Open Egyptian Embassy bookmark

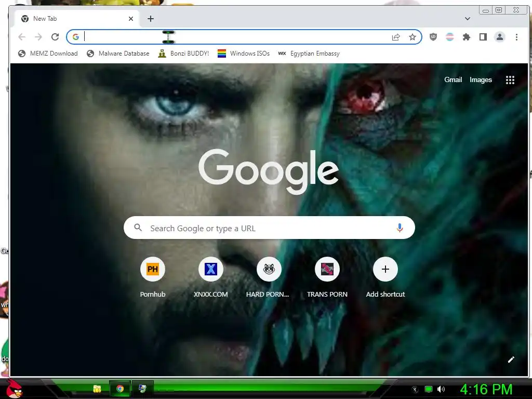click(309, 54)
